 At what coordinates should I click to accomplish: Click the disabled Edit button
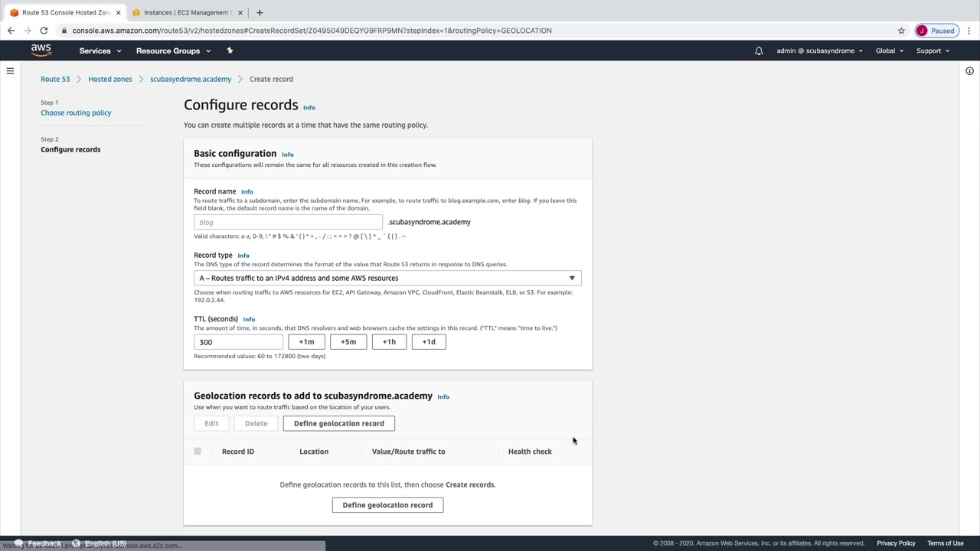211,423
